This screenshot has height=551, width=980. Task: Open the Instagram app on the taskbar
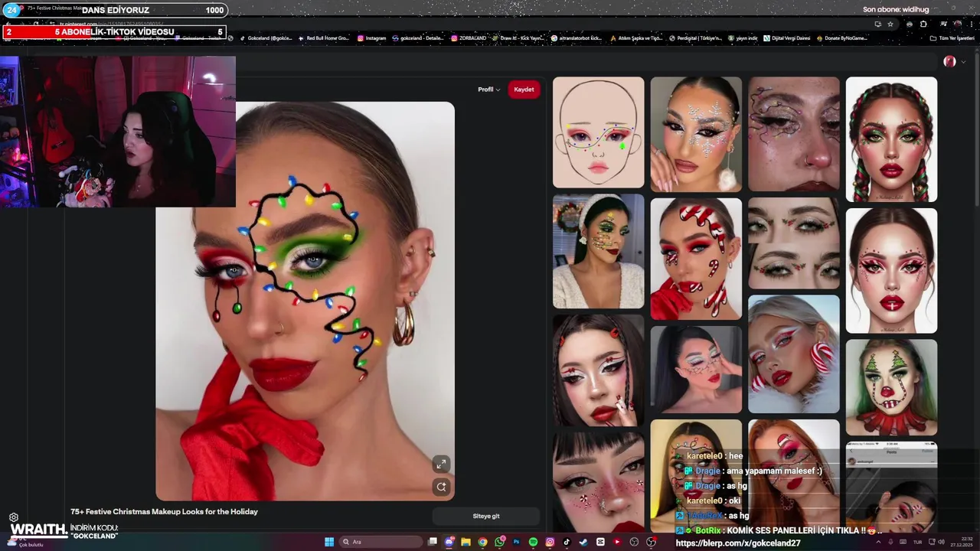pyautogui.click(x=550, y=542)
